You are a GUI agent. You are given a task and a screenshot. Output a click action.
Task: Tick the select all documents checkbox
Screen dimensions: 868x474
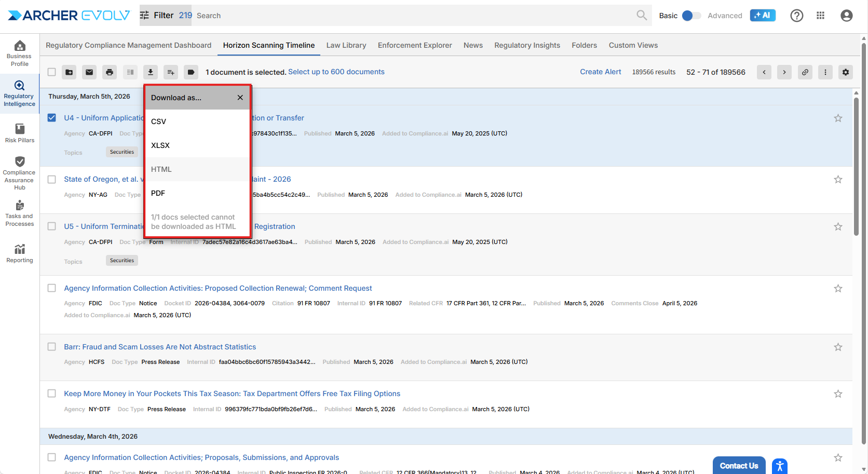click(x=52, y=72)
